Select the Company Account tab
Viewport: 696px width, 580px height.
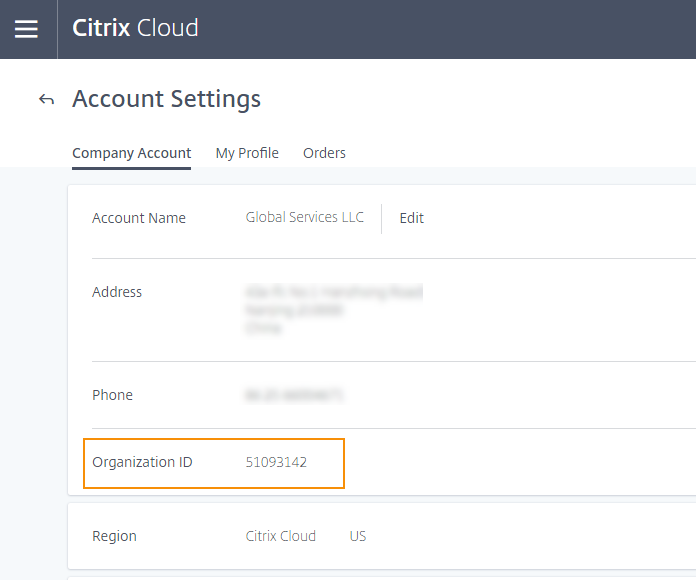coord(131,153)
